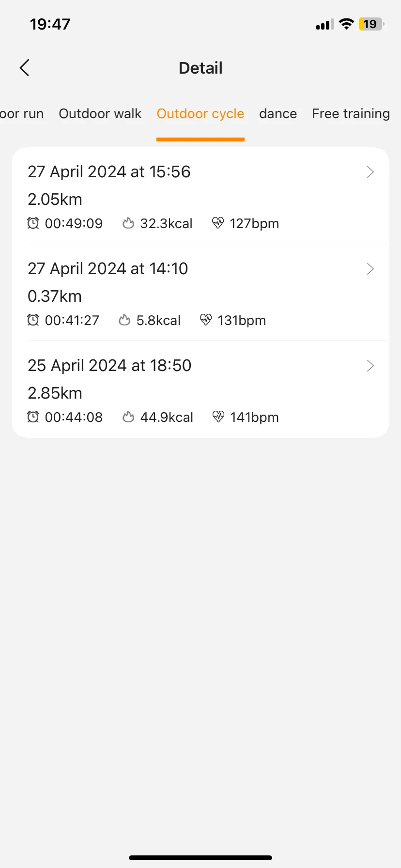401x868 pixels.
Task: Switch to the Outdoor walk tab
Action: (100, 114)
